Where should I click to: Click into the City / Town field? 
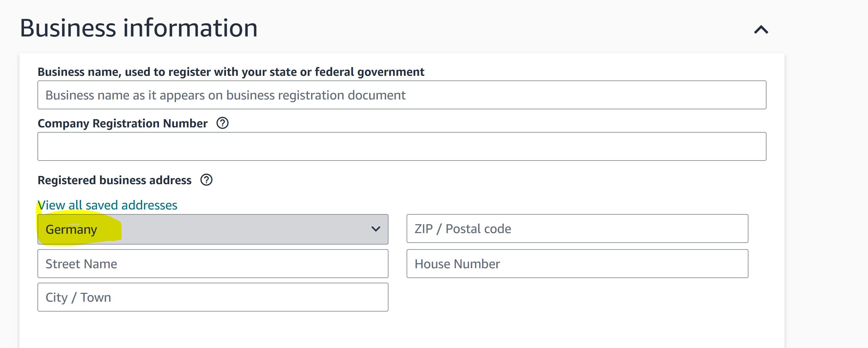tap(213, 297)
